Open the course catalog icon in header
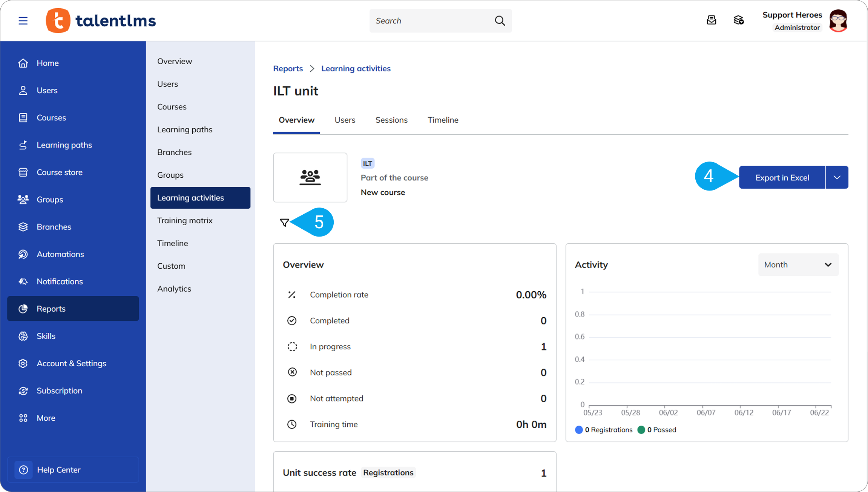The image size is (868, 492). (739, 20)
